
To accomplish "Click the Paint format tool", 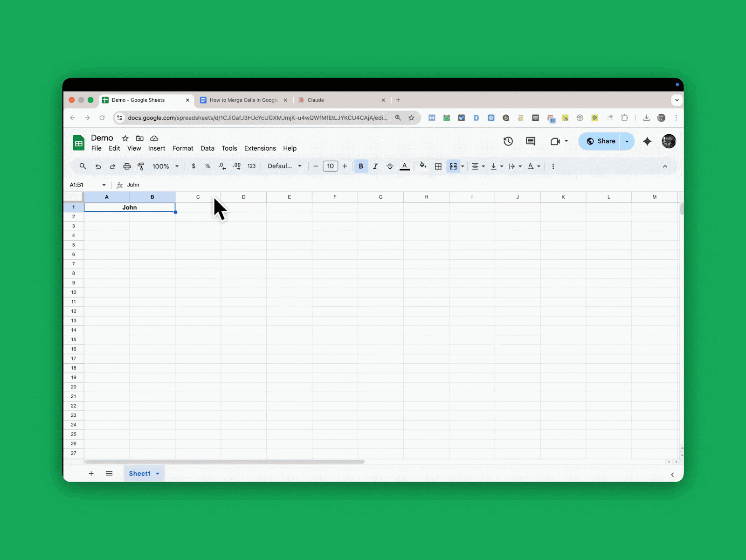I will point(141,166).
